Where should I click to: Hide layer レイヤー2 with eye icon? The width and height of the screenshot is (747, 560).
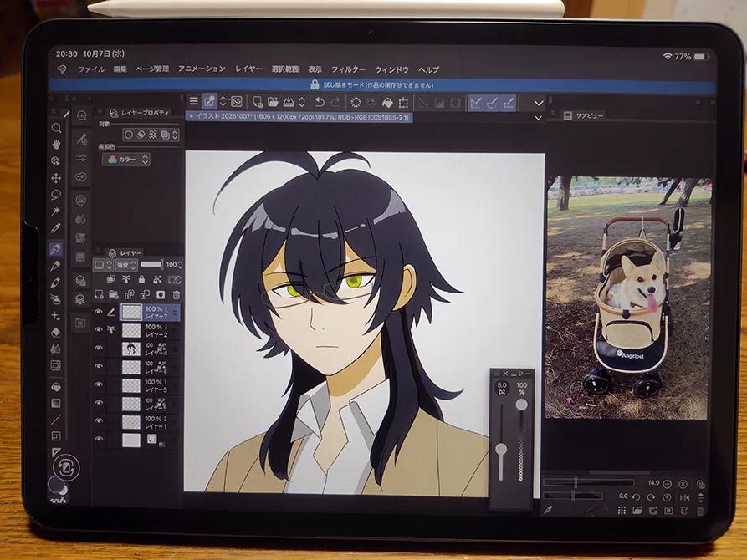coord(99,329)
